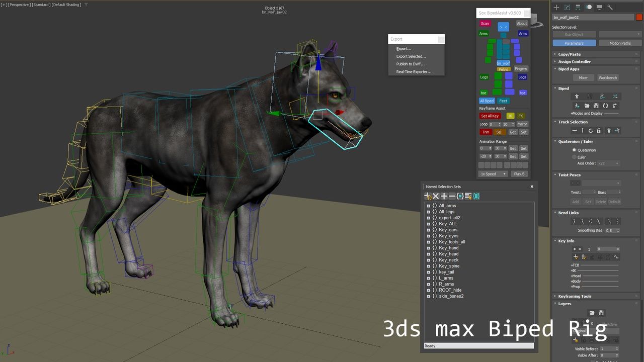This screenshot has height=362, width=644.
Task: Expand the Key_head selection set
Action: point(428,254)
